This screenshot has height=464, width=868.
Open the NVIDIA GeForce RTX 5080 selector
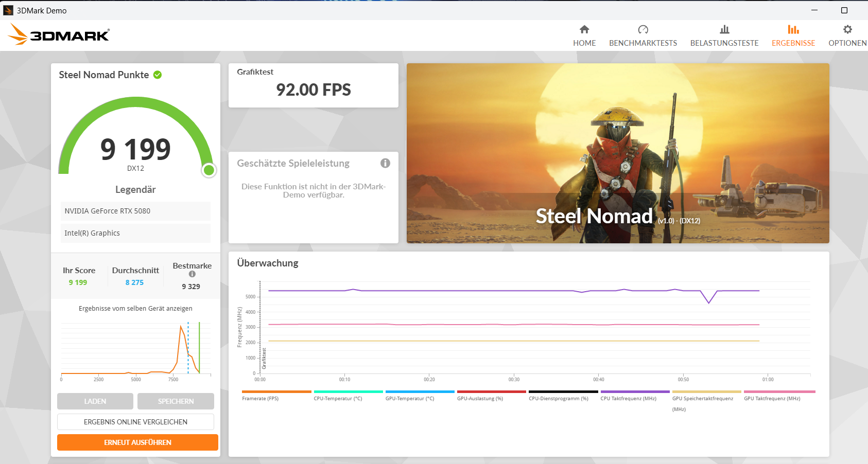click(x=135, y=211)
